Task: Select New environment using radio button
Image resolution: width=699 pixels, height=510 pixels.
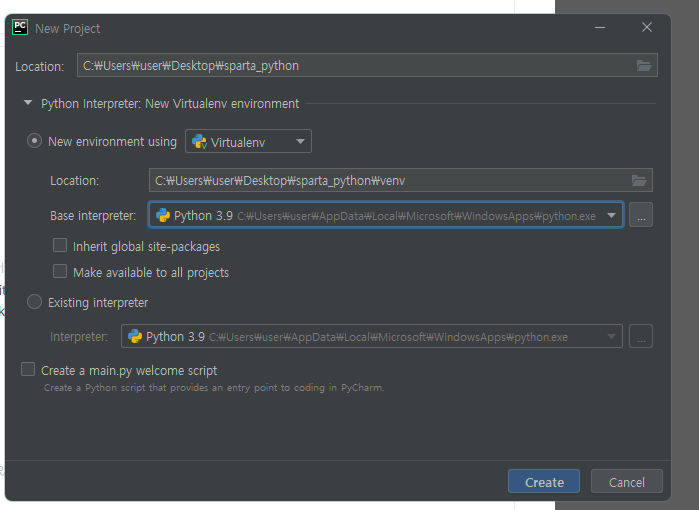Action: (x=34, y=141)
